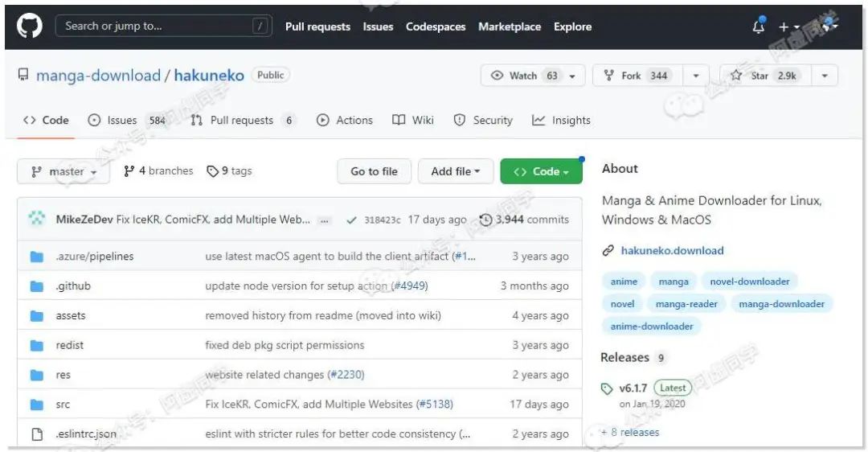
Task: Open the src folder
Action: coord(63,405)
